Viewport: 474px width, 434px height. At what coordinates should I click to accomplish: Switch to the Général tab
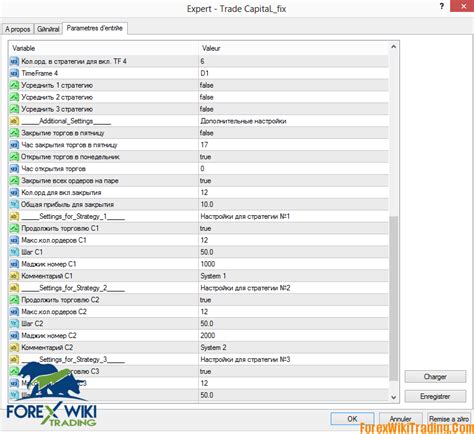tap(48, 29)
